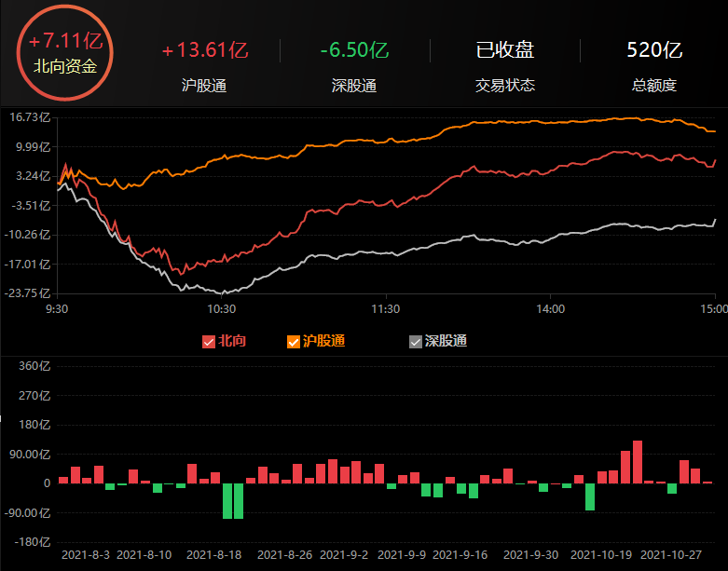Screen dimensions: 728x571
Task: Toggle the 北向 series checkbox
Action: pyautogui.click(x=209, y=342)
